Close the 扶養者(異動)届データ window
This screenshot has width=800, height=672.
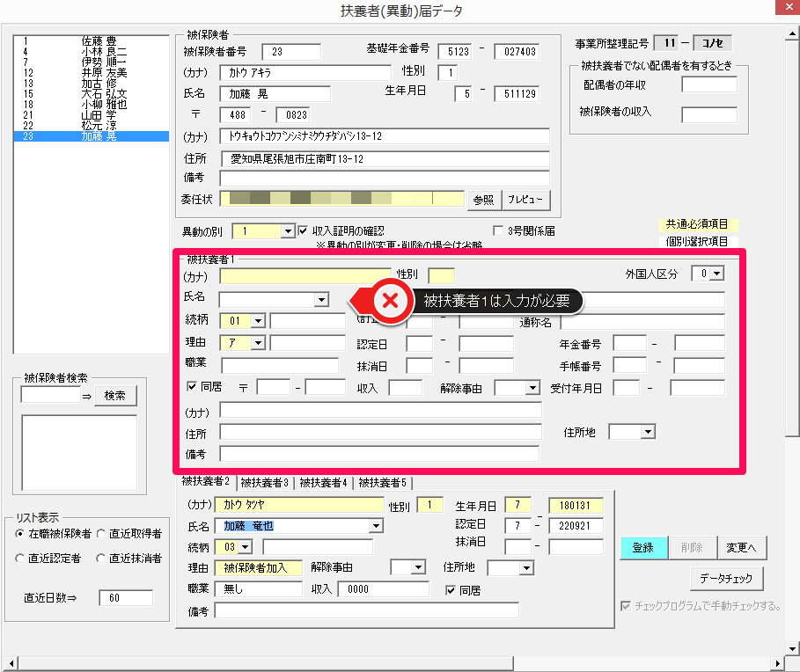788,7
